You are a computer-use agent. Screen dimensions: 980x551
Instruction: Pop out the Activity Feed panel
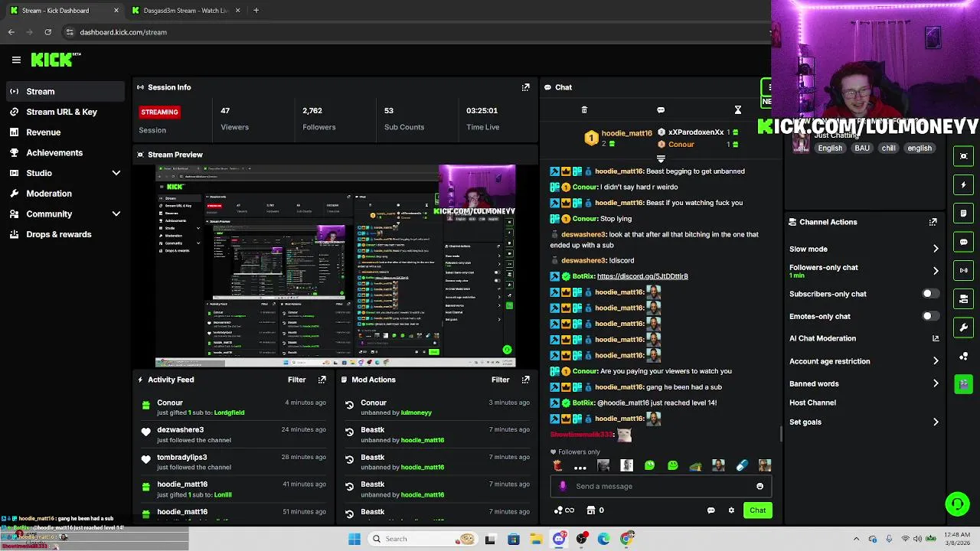(322, 380)
